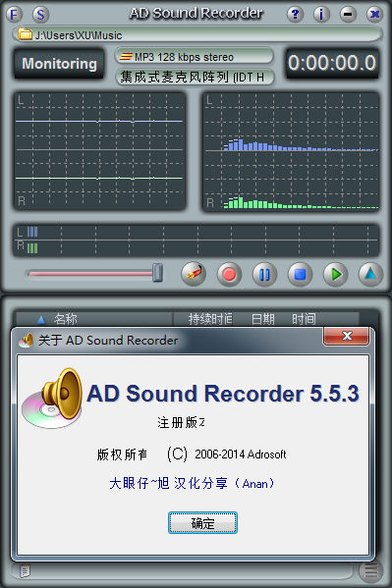The image size is (392, 588).
Task: Click the round menu lines button at bottom right
Action: tap(371, 571)
